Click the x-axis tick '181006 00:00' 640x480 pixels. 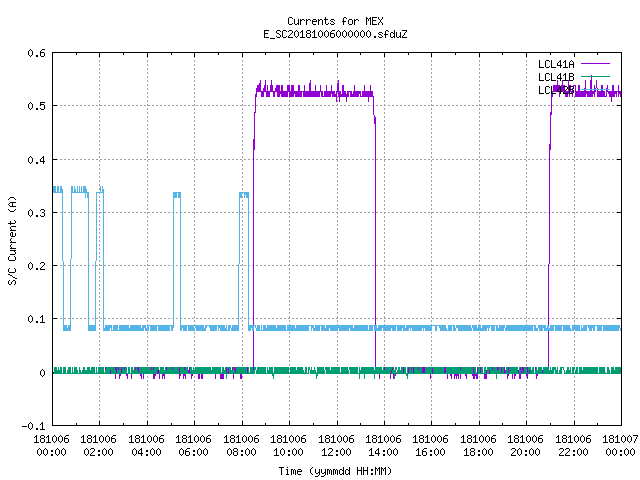[x=51, y=446]
